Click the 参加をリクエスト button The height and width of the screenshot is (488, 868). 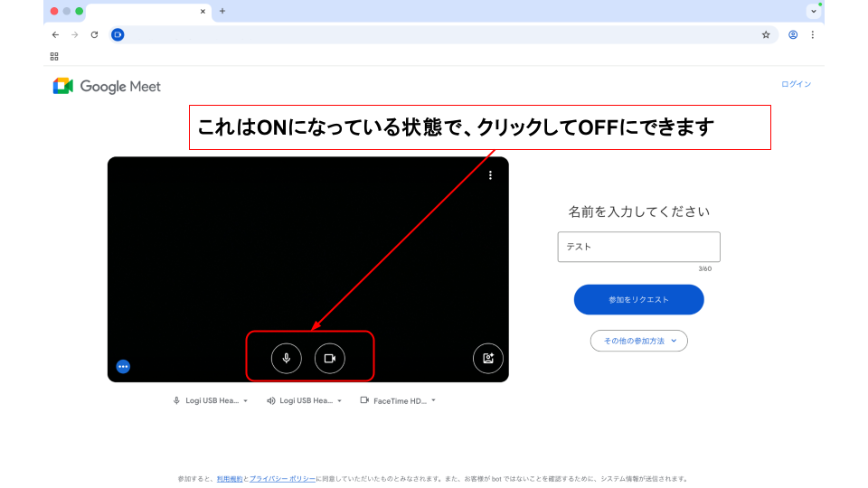click(x=638, y=299)
